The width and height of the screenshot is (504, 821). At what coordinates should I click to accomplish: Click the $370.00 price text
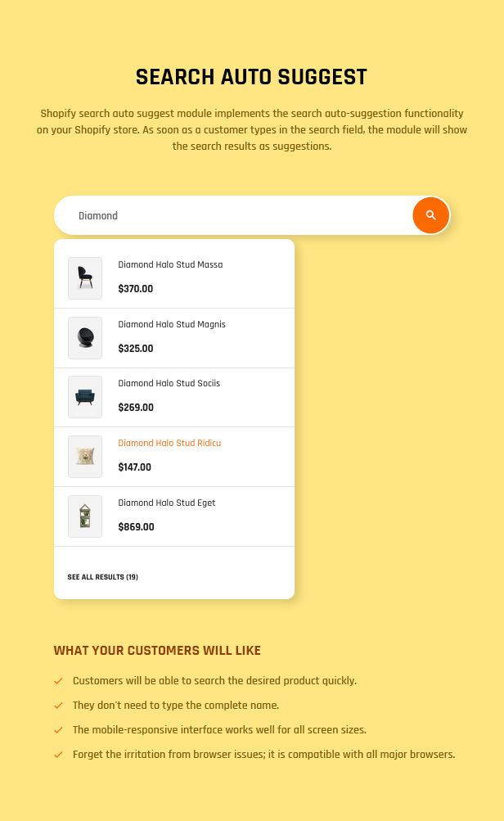tap(136, 288)
